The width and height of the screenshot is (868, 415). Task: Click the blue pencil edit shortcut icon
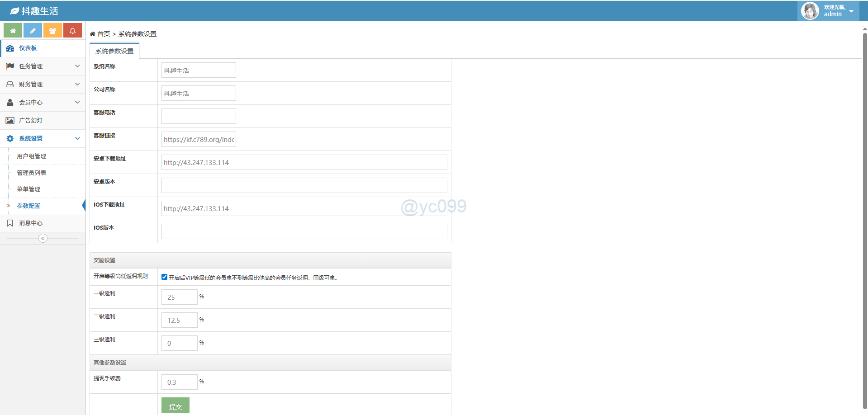(33, 31)
